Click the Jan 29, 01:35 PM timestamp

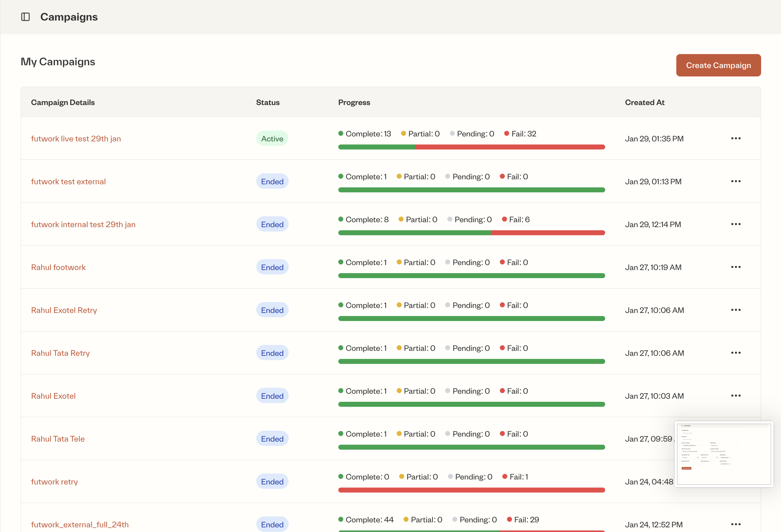tap(654, 139)
